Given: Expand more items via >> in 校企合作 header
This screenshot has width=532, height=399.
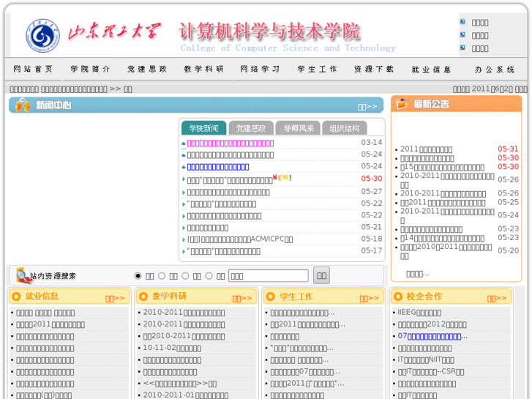Looking at the screenshot, I should (x=497, y=299).
